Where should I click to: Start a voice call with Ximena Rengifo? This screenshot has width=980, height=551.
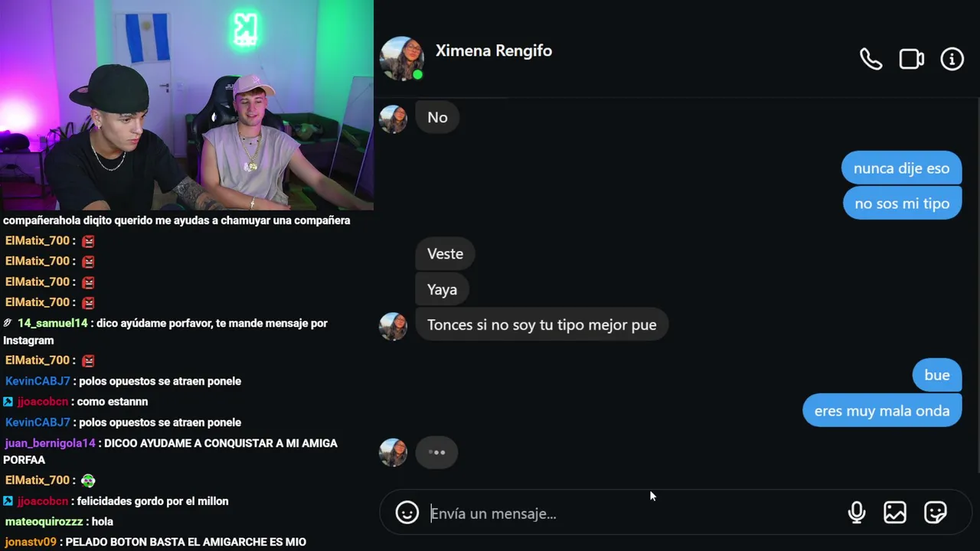[x=871, y=59]
